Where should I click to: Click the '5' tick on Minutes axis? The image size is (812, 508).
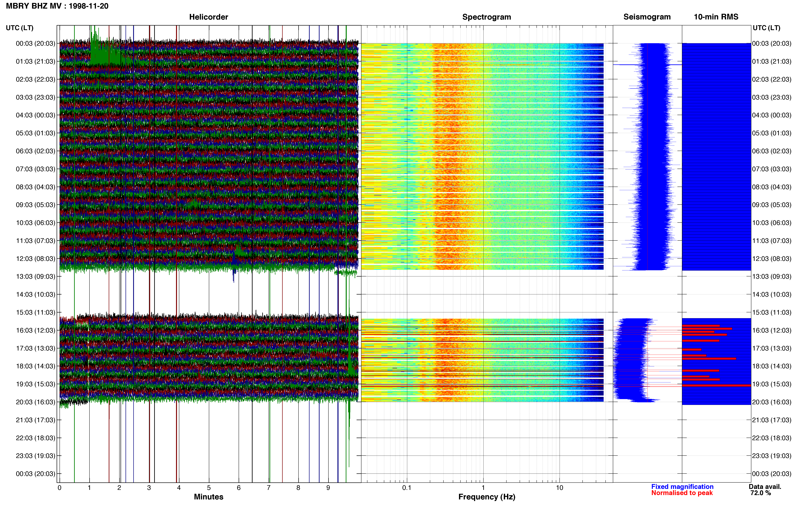(209, 488)
